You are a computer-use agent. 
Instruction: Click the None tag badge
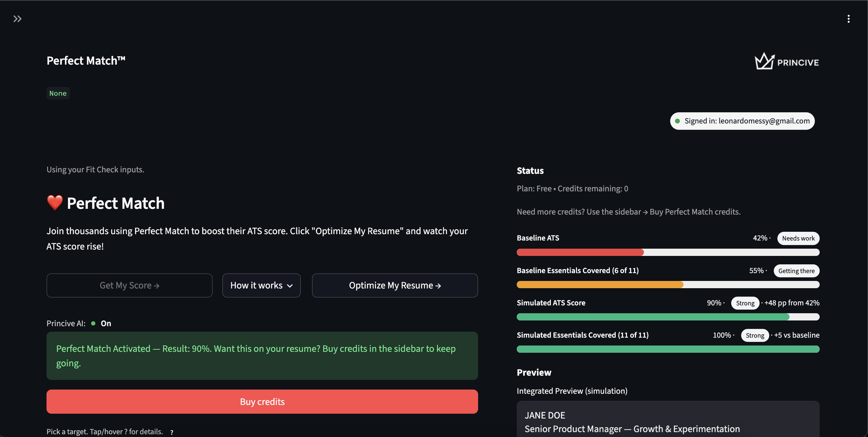pyautogui.click(x=58, y=93)
